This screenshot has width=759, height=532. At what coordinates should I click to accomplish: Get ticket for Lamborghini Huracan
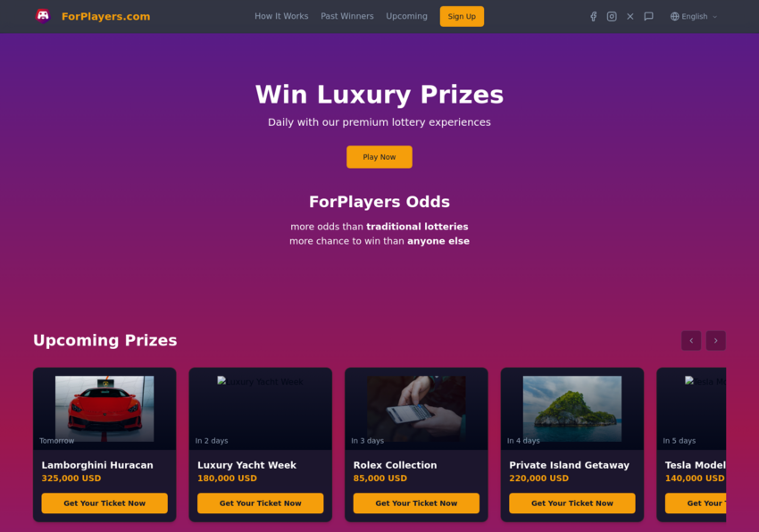pos(104,503)
